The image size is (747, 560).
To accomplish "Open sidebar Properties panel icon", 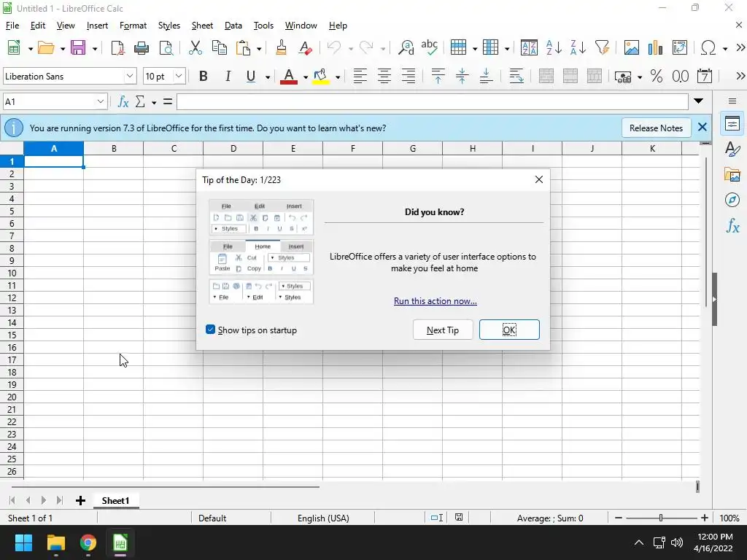I will coord(732,124).
